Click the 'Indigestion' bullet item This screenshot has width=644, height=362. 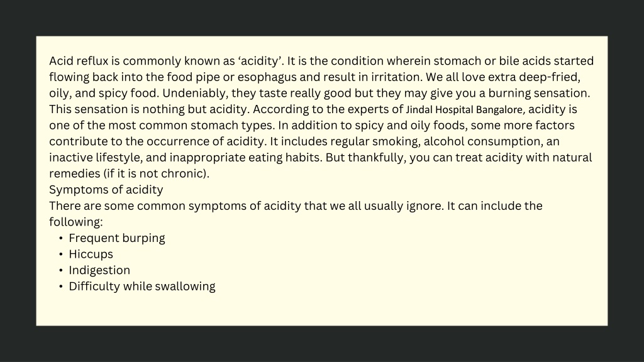[99, 270]
